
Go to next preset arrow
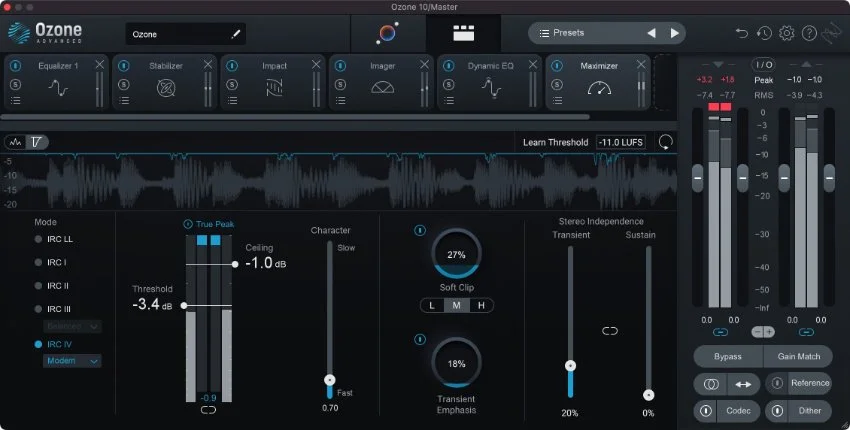click(x=674, y=33)
